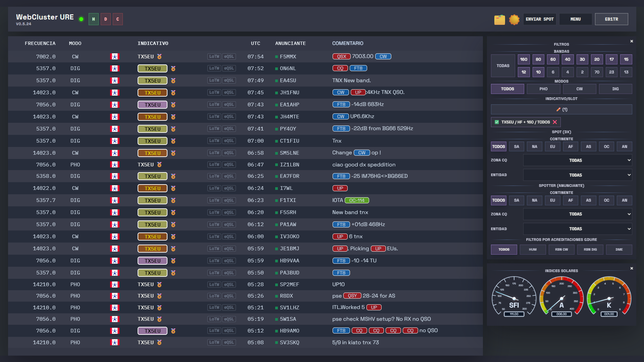Click the red D indicator button
The height and width of the screenshot is (362, 644).
pyautogui.click(x=105, y=19)
